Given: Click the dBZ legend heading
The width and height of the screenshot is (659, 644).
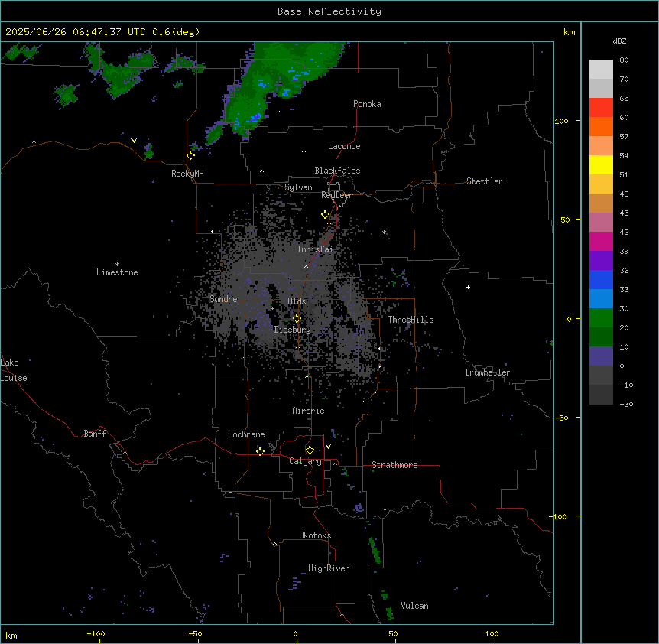Looking at the screenshot, I should pos(619,41).
